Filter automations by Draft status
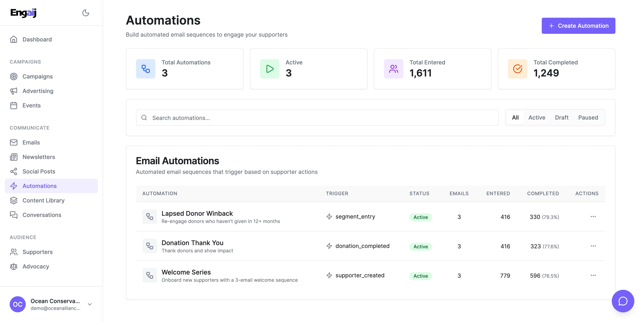 [x=561, y=118]
